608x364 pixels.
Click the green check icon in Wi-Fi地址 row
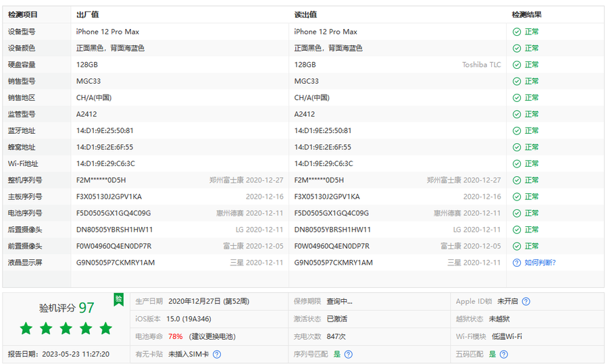(x=517, y=163)
